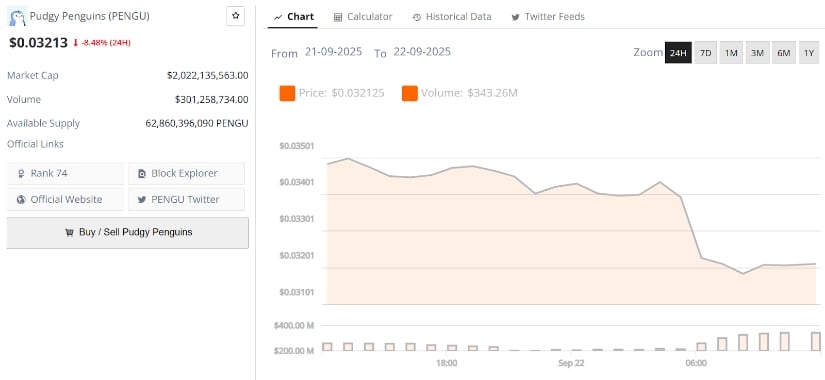Image resolution: width=825 pixels, height=380 pixels.
Task: Select the 1M zoom range
Action: [731, 53]
